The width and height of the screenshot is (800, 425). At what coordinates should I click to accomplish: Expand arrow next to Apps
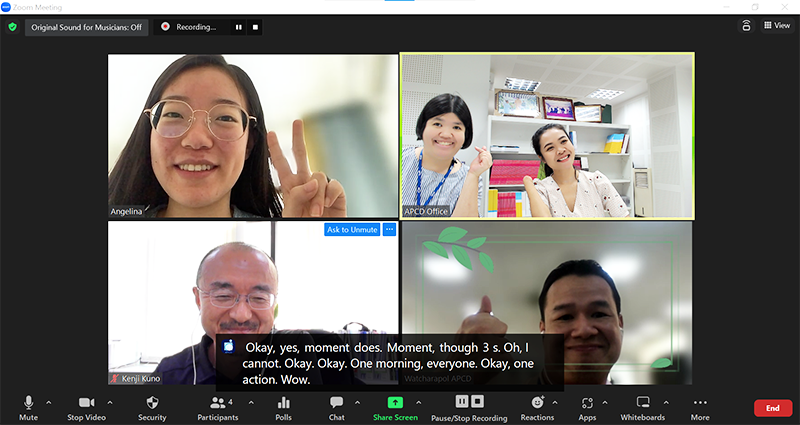pyautogui.click(x=605, y=403)
